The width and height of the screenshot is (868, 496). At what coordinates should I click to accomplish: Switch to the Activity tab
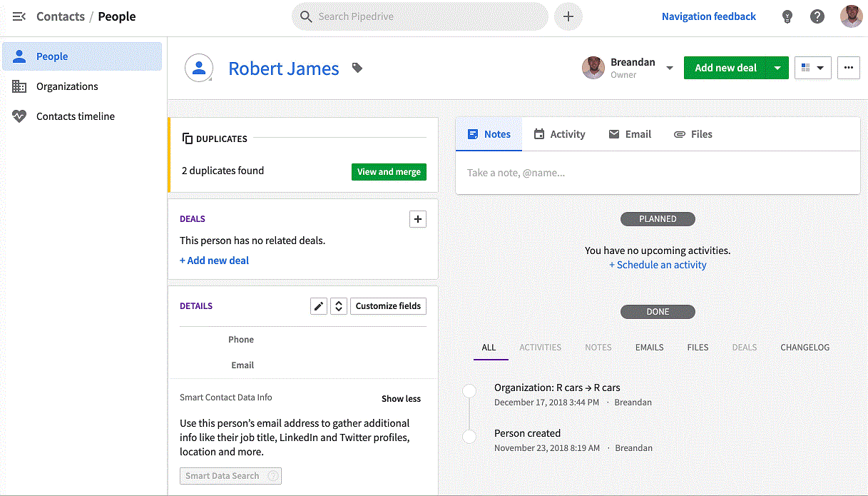tap(559, 134)
